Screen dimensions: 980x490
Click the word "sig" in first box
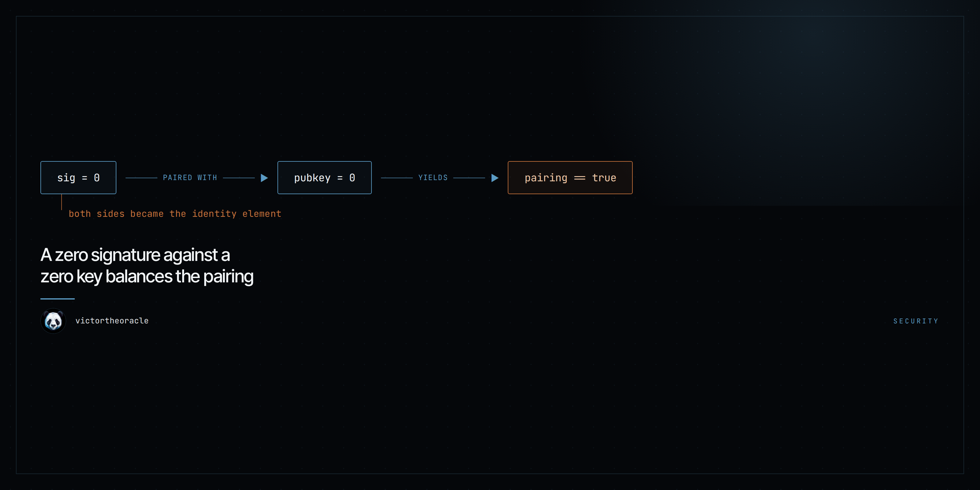click(x=66, y=178)
